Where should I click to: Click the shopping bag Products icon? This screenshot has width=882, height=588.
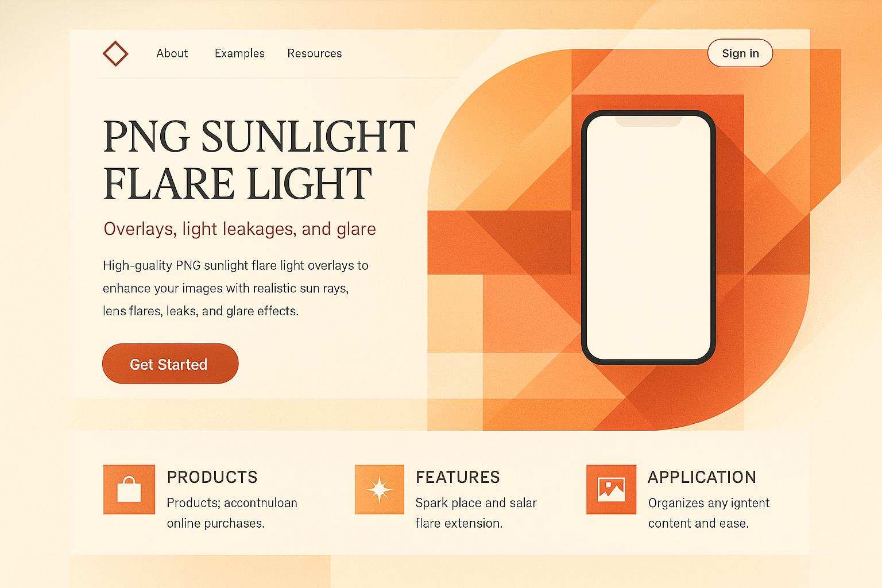click(x=129, y=489)
